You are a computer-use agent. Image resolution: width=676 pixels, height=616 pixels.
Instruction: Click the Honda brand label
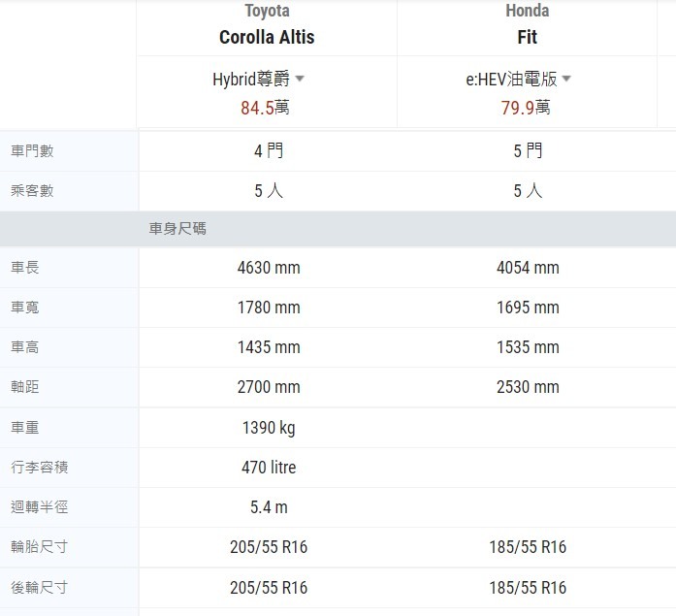coord(528,11)
